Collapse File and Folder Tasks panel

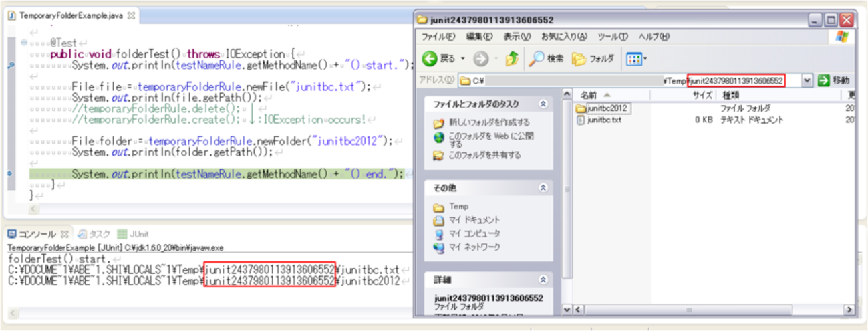(x=543, y=104)
